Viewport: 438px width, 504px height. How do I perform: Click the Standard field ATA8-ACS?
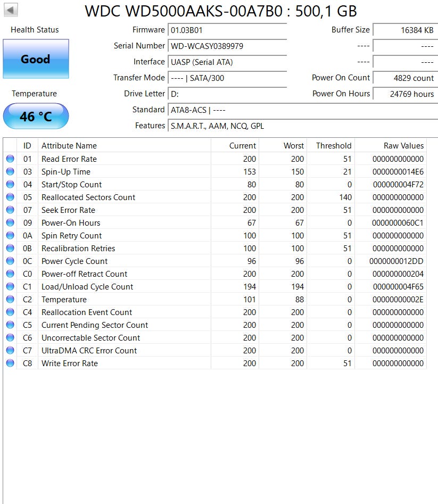pos(303,110)
